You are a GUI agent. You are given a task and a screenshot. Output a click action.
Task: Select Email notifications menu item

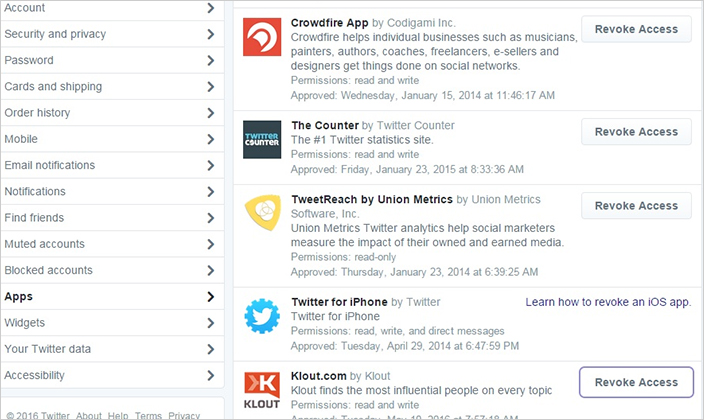[50, 165]
